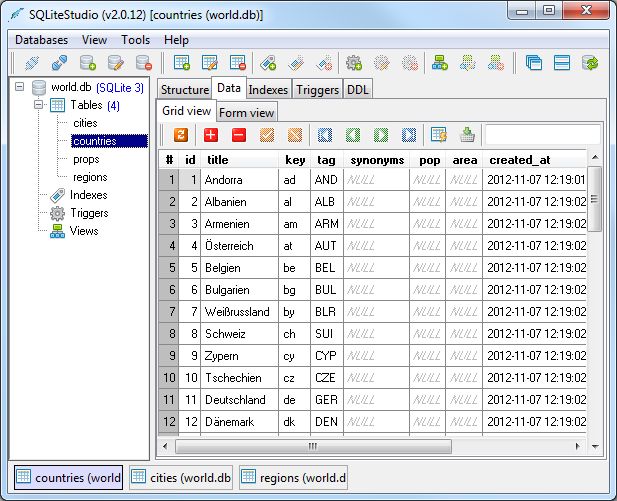Click the create trigger gear icon
Image resolution: width=617 pixels, height=501 pixels.
354,63
